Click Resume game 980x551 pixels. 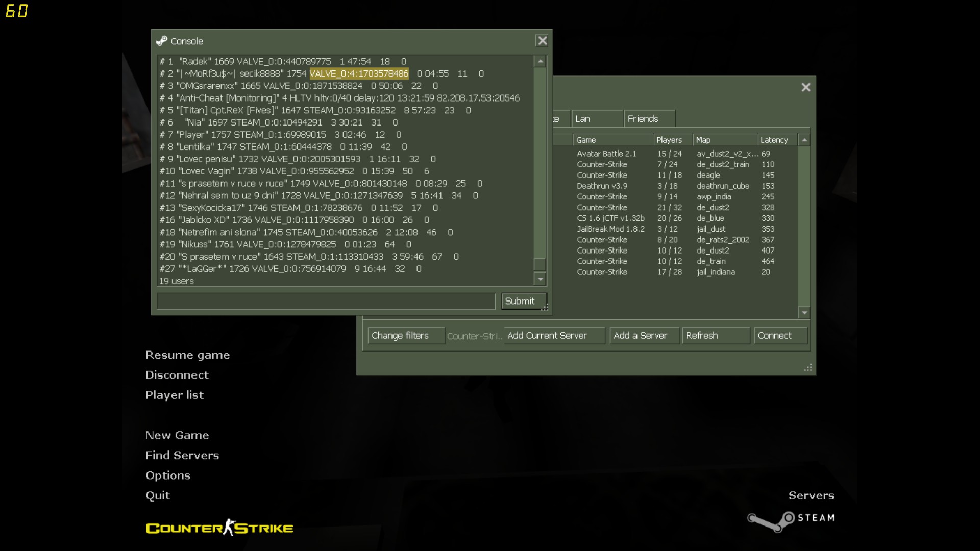pos(187,355)
